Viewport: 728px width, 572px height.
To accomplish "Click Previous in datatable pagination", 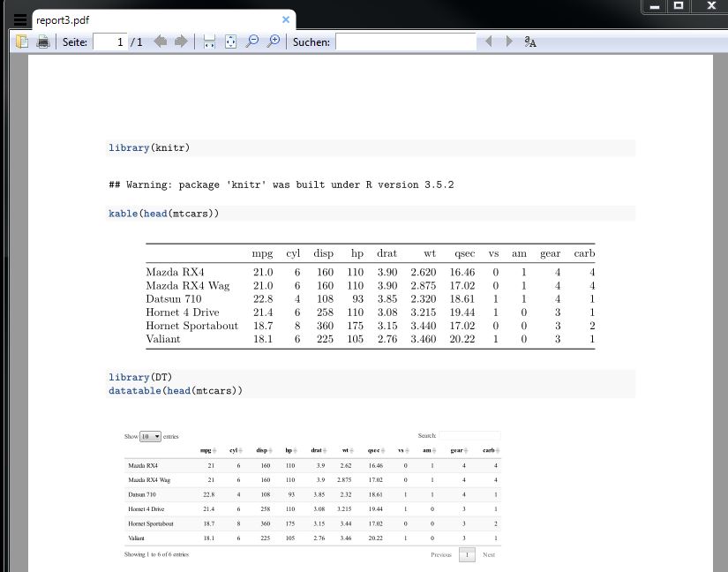I will click(441, 554).
